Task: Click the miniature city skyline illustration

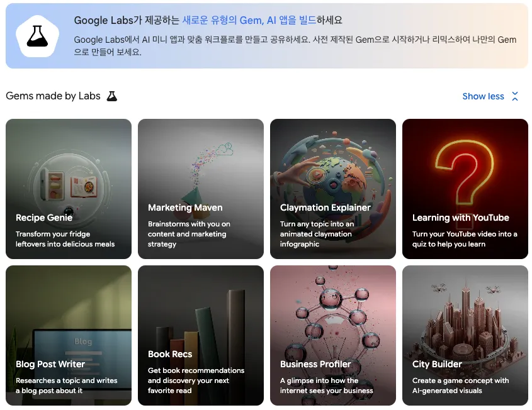Action: (x=465, y=322)
